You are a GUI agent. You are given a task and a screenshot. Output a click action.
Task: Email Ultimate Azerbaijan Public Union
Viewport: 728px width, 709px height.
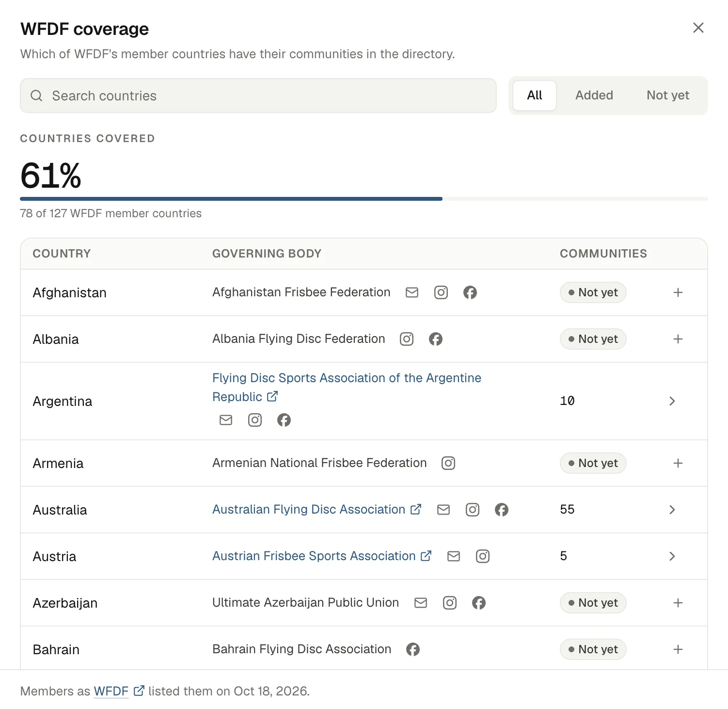point(421,603)
